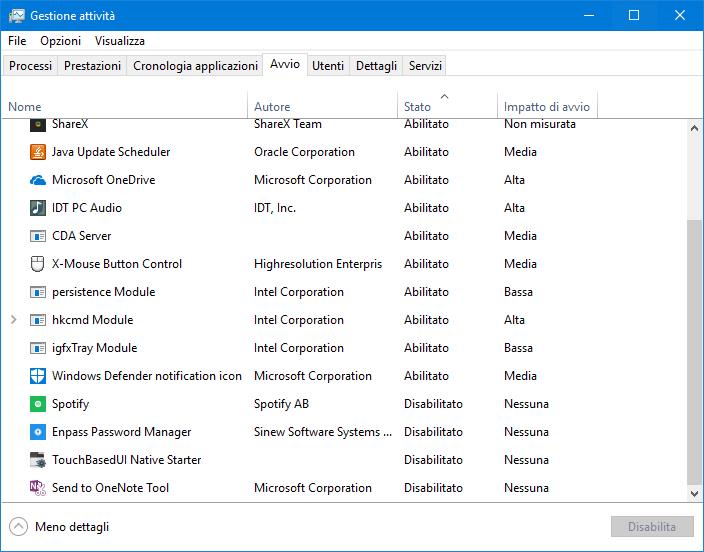Screen dimensions: 704x552
Task: Click TouchBasedUI Native Starter name
Action: coord(127,460)
